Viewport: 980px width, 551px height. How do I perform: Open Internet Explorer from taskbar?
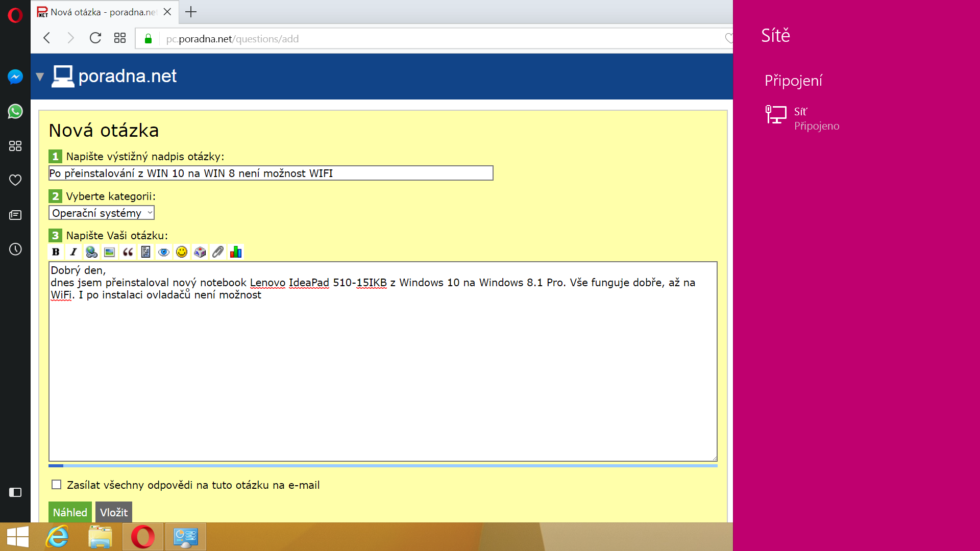[57, 537]
